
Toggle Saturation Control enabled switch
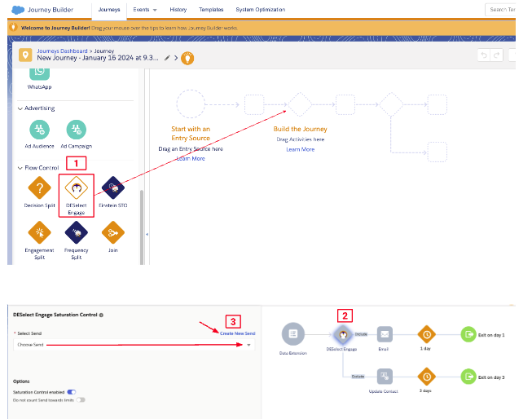tap(71, 392)
